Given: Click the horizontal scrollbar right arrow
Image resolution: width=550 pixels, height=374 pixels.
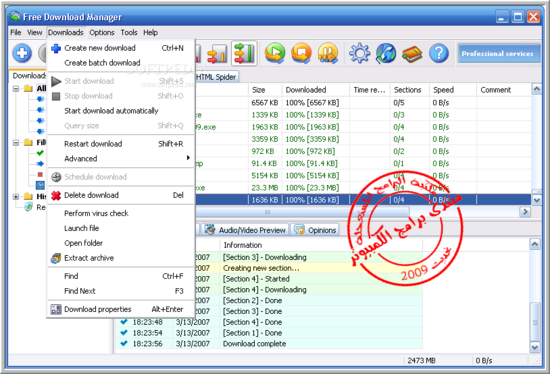Looking at the screenshot, I should point(525,212).
